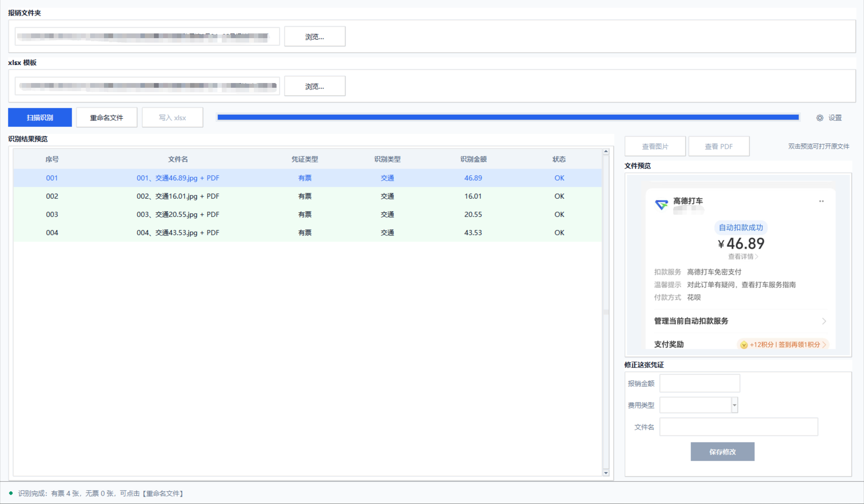Screen dimensions: 864x504
Task: Click the 查看图片 button
Action: point(655,147)
